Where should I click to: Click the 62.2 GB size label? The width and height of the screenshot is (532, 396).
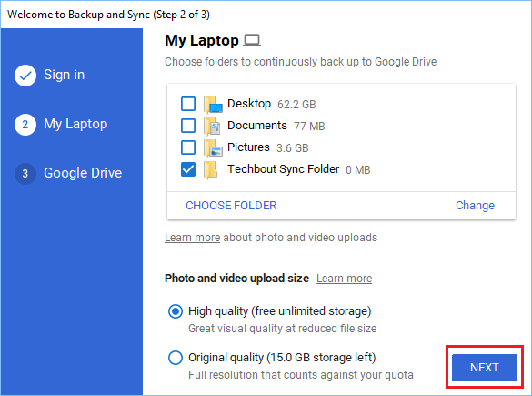tap(296, 105)
